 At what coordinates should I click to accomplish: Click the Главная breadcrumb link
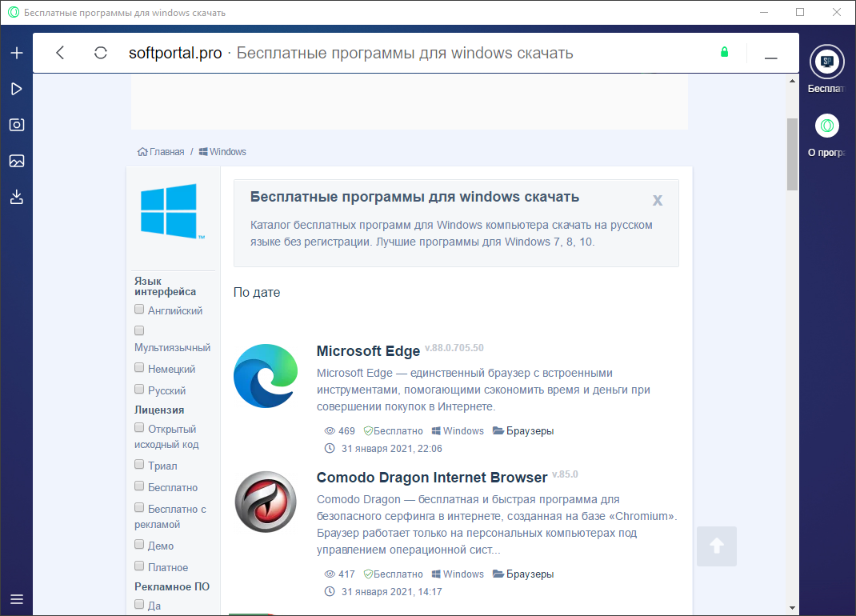pos(166,152)
